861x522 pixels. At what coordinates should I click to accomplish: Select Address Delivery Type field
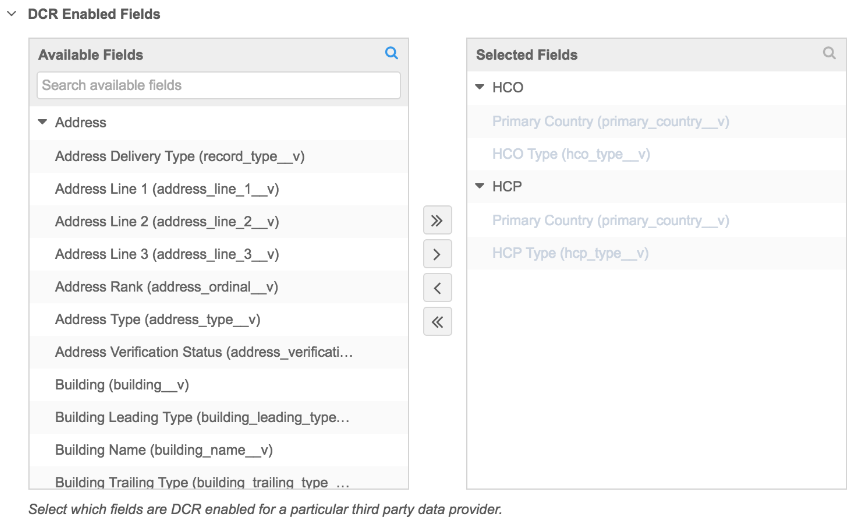180,156
